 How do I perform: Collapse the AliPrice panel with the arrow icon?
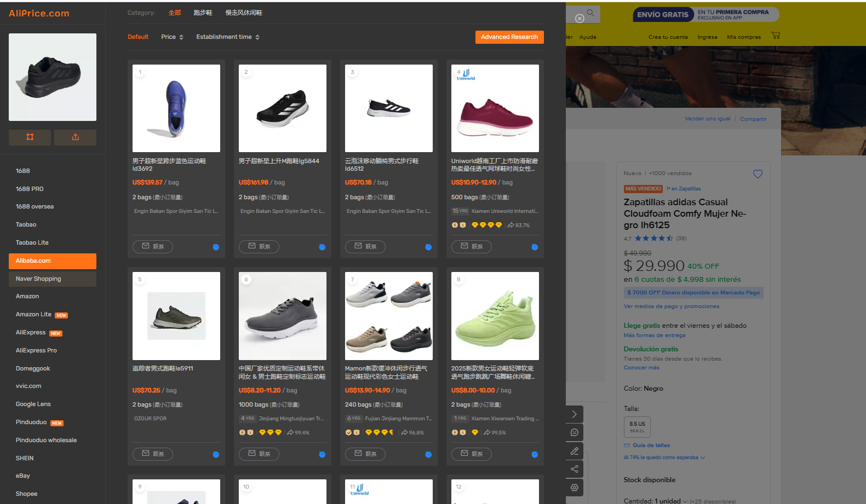[574, 414]
